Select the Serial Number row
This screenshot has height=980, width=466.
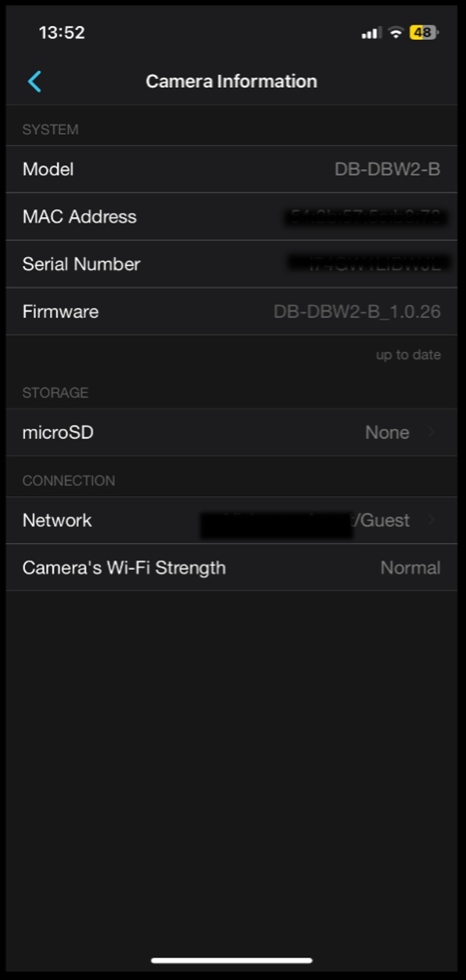233,264
